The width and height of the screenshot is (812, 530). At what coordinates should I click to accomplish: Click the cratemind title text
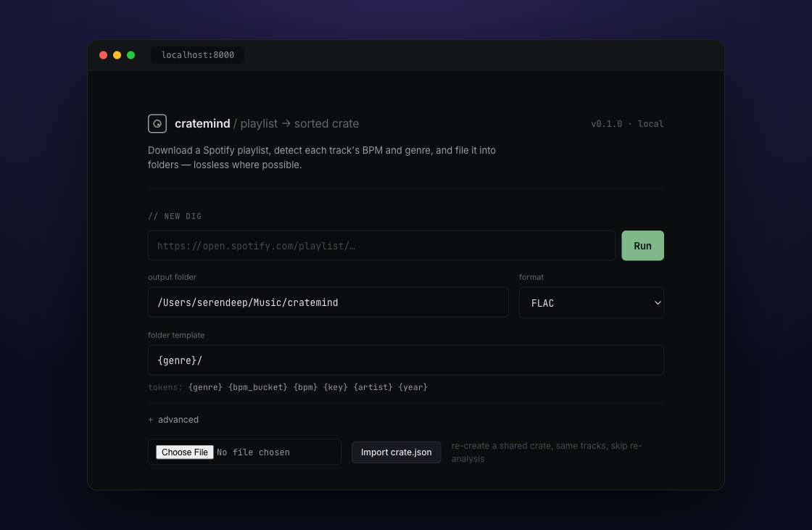click(x=202, y=124)
